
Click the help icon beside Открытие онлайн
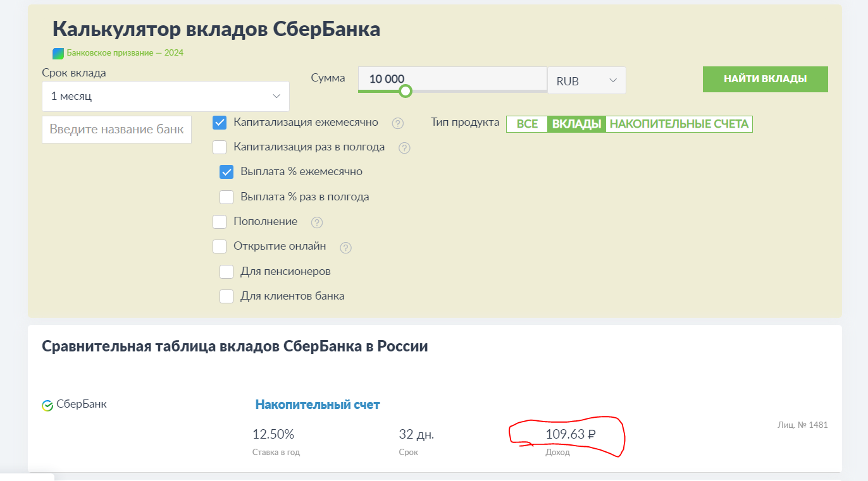pyautogui.click(x=346, y=247)
